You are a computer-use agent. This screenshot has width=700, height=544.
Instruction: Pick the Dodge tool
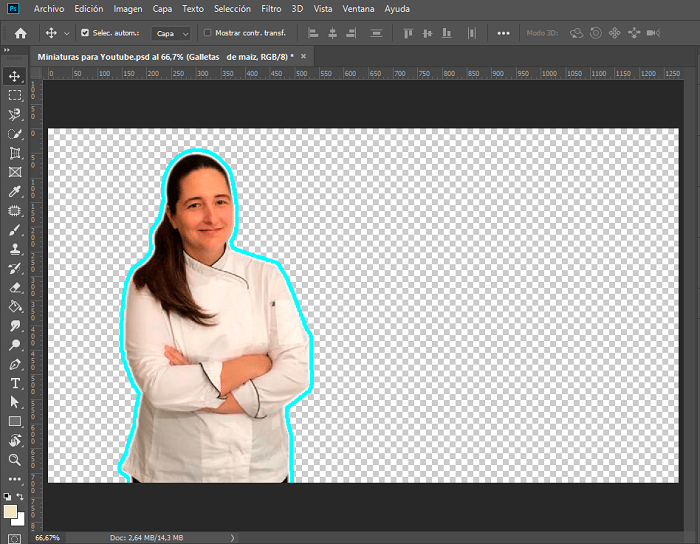(x=15, y=345)
